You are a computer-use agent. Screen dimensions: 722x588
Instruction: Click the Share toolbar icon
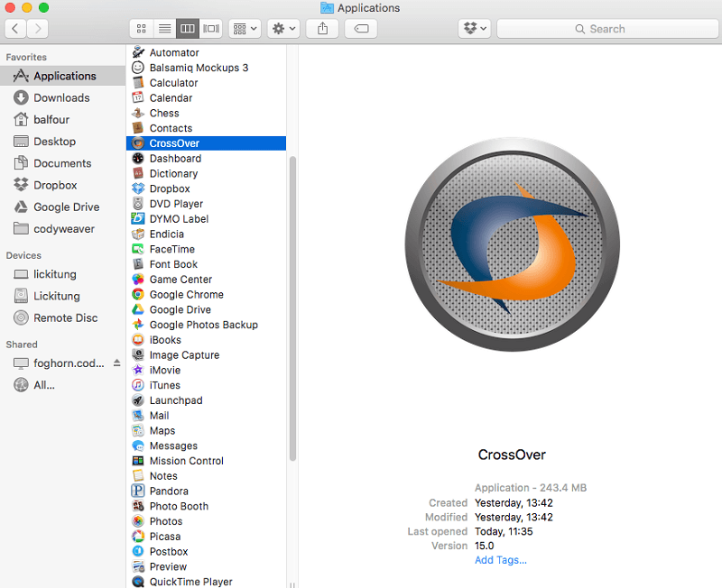coord(322,29)
